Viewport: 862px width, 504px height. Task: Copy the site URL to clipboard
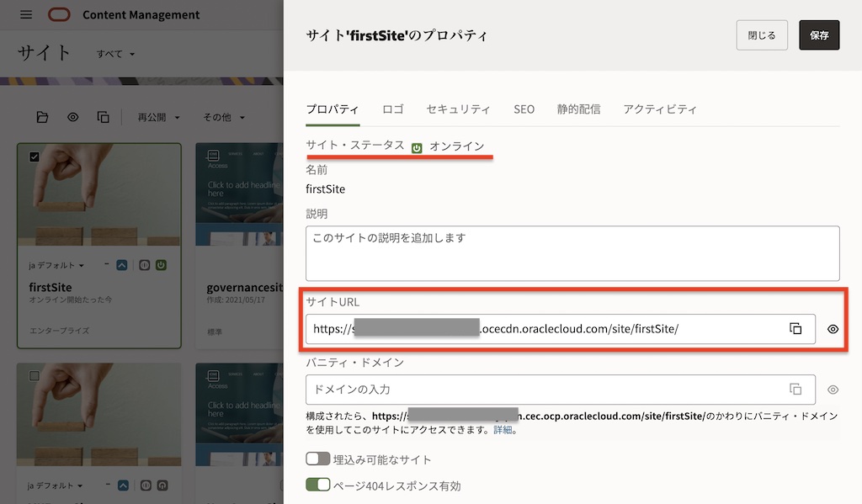795,329
